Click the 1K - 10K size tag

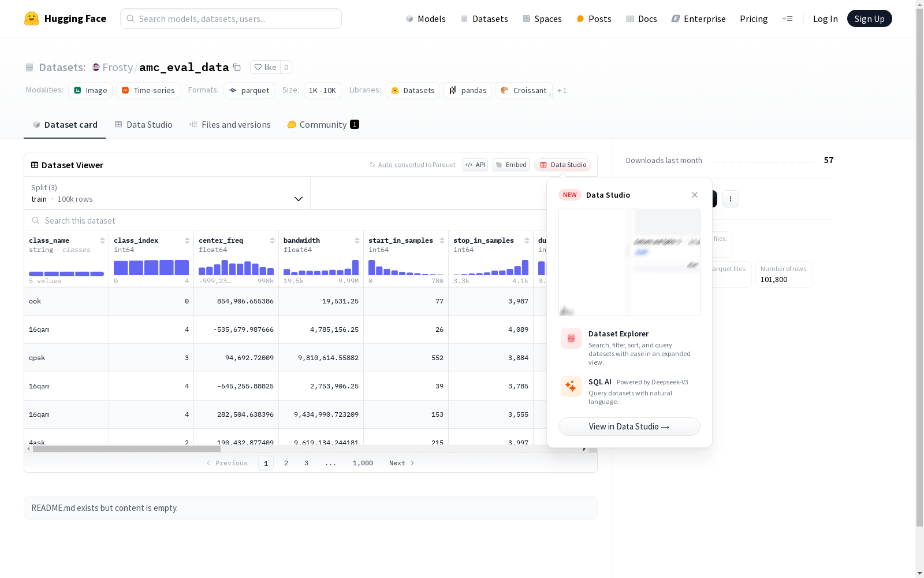[322, 90]
